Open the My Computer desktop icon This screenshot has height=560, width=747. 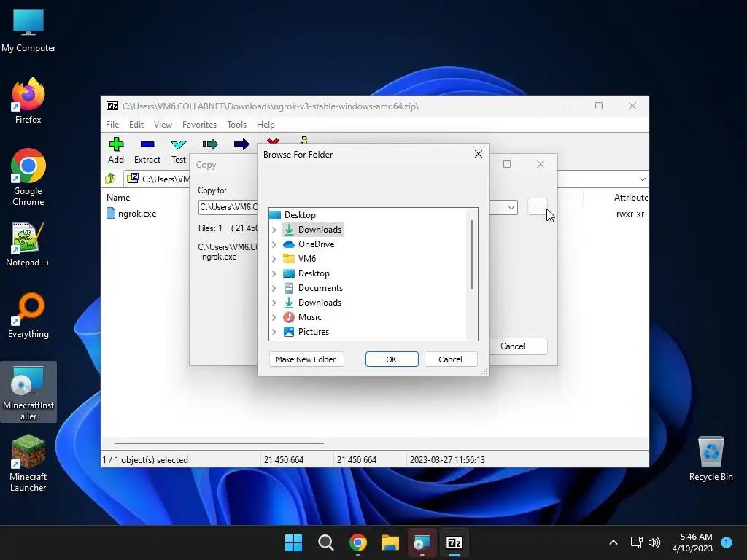pyautogui.click(x=28, y=31)
